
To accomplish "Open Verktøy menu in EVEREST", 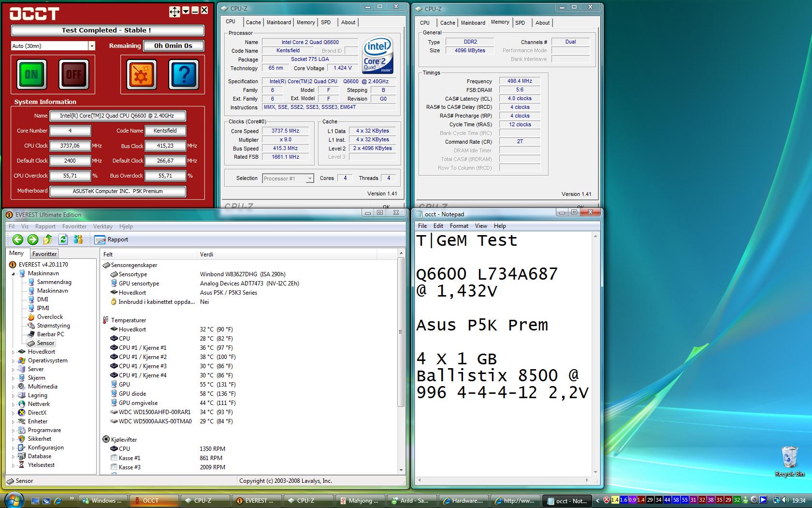I will coord(102,226).
